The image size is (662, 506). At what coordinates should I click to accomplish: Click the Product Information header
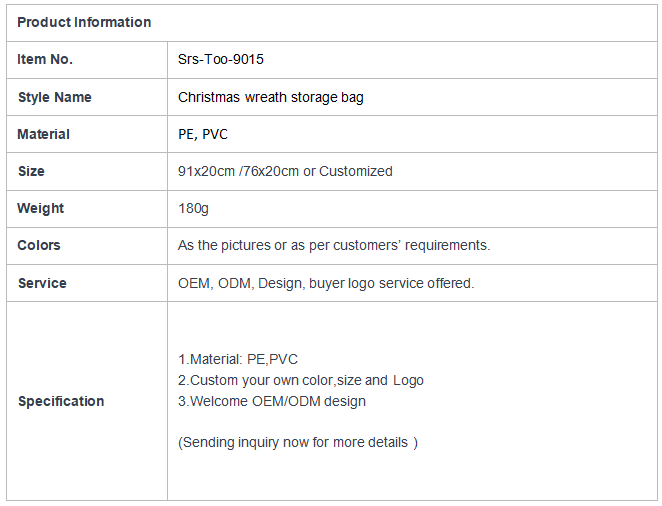[x=84, y=22]
